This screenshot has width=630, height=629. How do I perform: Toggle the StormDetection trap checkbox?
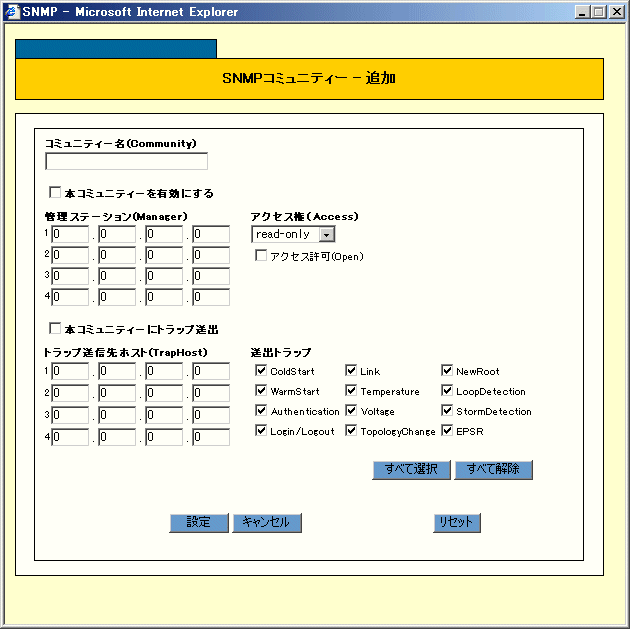point(447,410)
